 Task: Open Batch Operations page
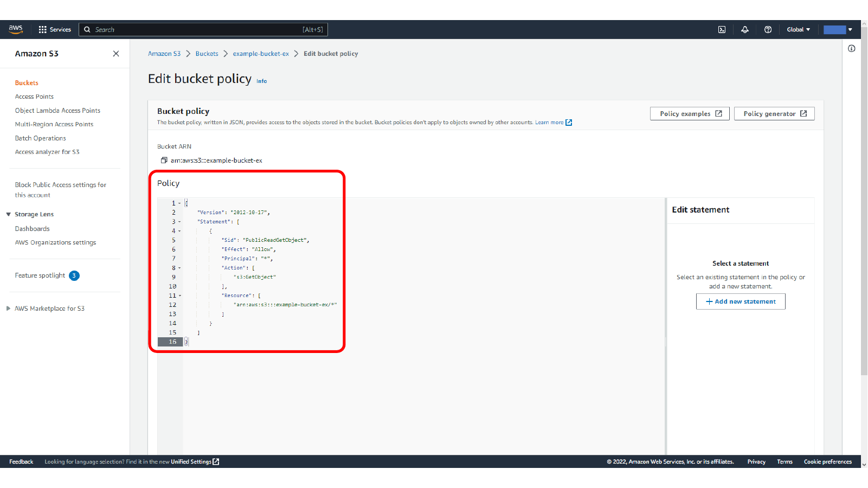point(40,138)
